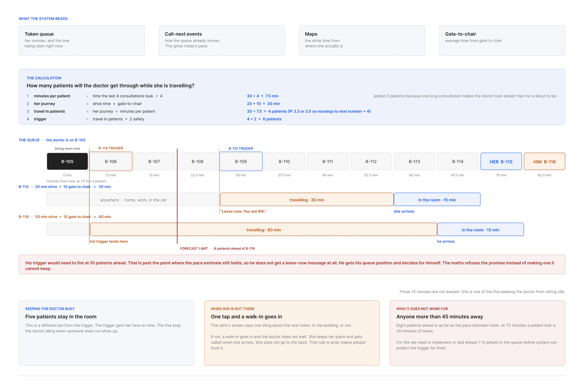Select queue token B-108

(x=197, y=162)
